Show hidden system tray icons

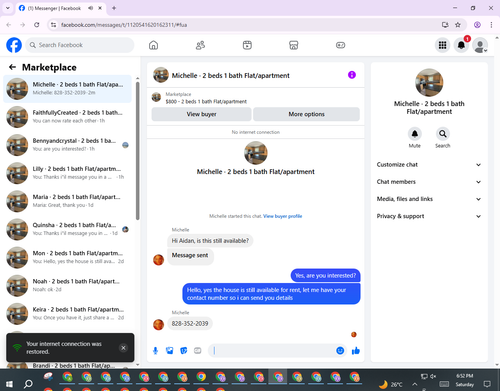(414, 384)
